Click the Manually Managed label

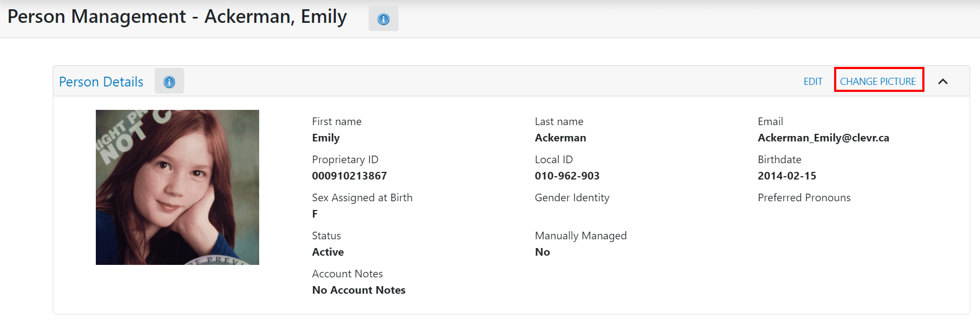coord(580,236)
